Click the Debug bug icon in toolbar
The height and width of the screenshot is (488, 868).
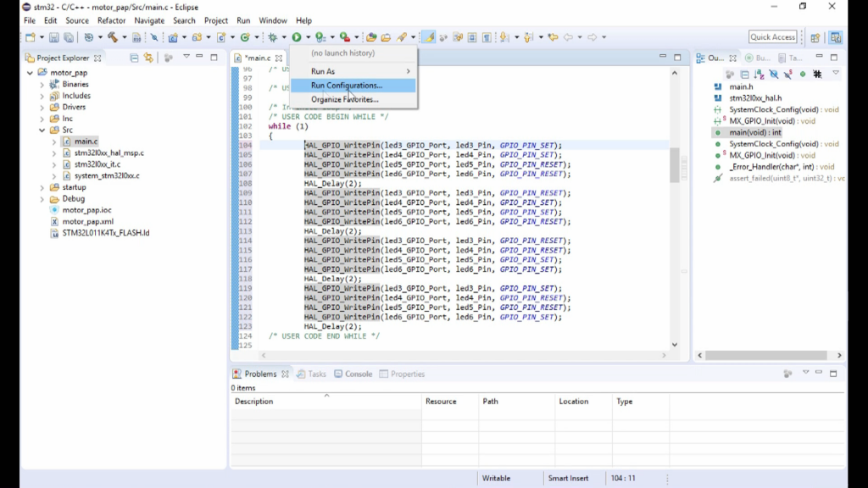272,37
